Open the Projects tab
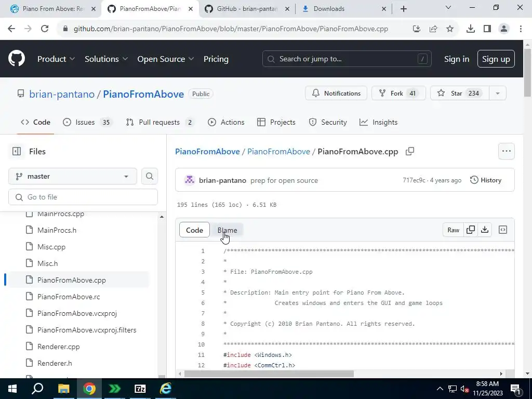Viewport: 532px width, 399px height. [x=276, y=122]
